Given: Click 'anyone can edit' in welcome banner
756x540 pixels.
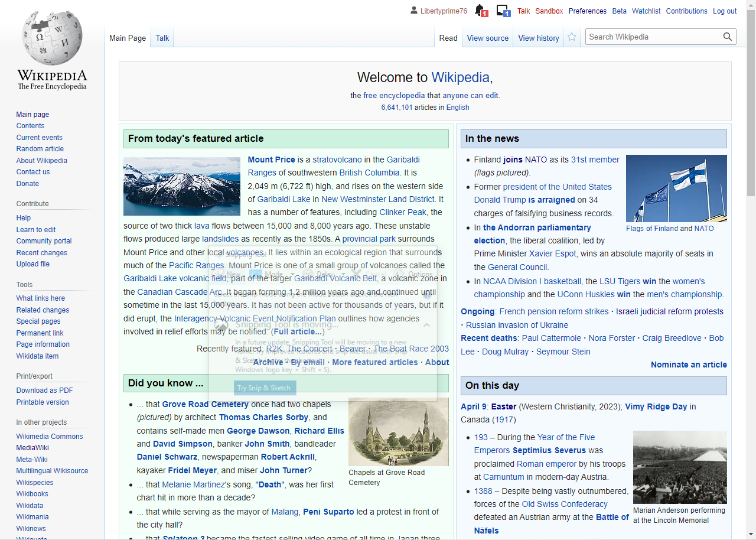Looking at the screenshot, I should click(470, 96).
